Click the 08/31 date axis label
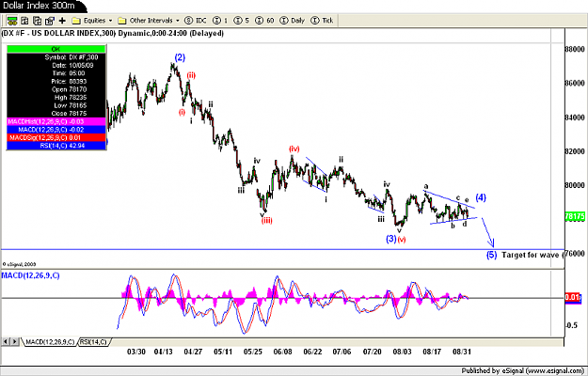Viewport: 588px width, 376px height. pyautogui.click(x=462, y=352)
